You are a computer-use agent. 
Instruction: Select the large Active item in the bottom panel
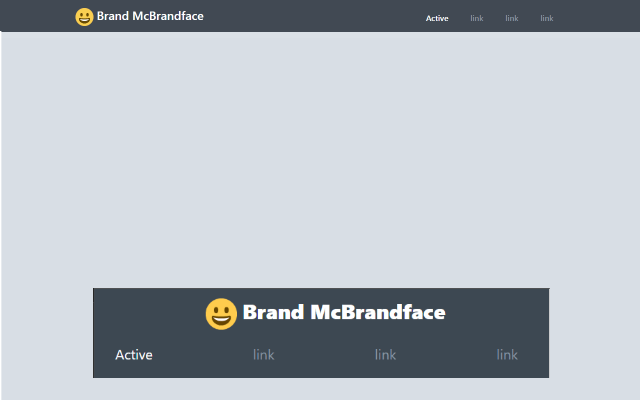[134, 355]
